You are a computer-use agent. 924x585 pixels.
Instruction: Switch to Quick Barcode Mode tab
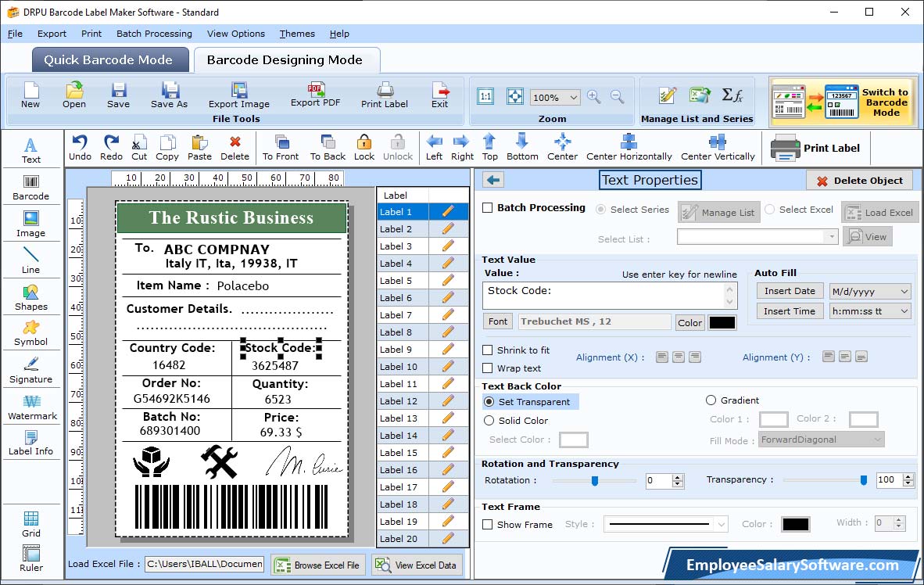click(x=110, y=59)
